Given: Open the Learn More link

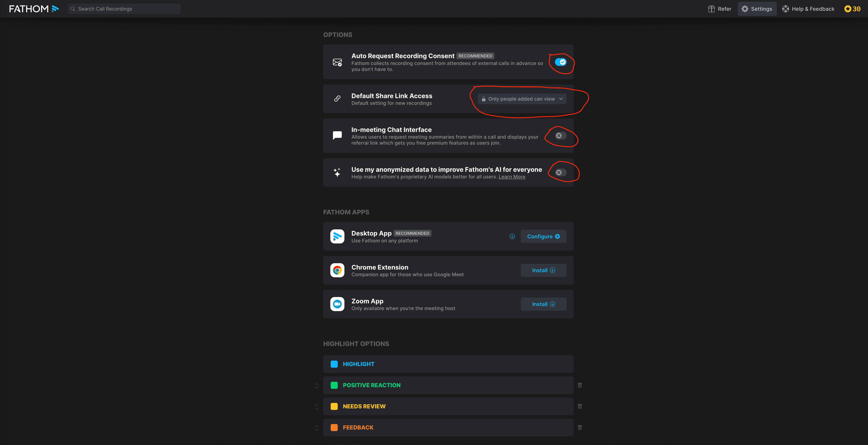Looking at the screenshot, I should tap(511, 177).
